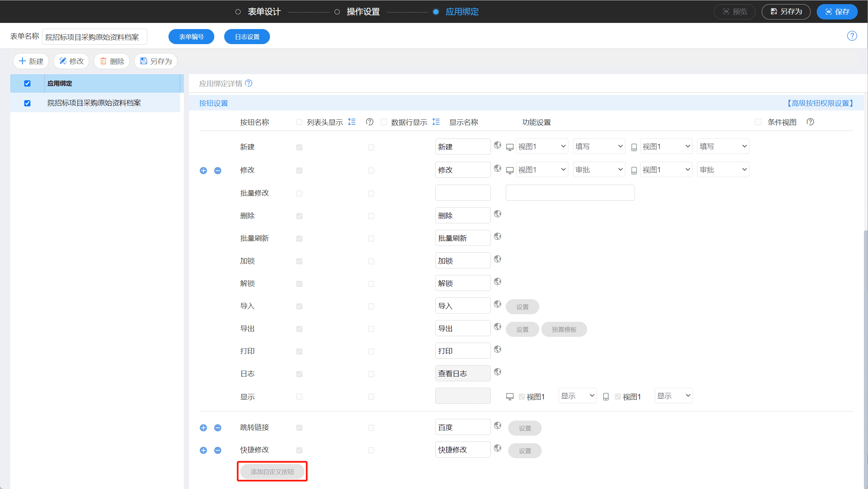Click globe icon beside 批量刷新 display name
This screenshot has width=868, height=489.
[498, 236]
